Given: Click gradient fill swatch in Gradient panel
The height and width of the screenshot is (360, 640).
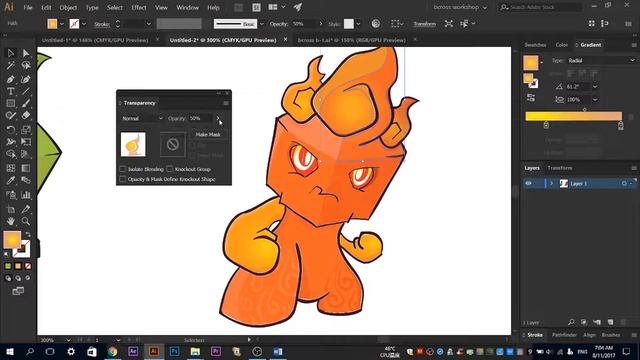Looking at the screenshot, I should click(531, 62).
